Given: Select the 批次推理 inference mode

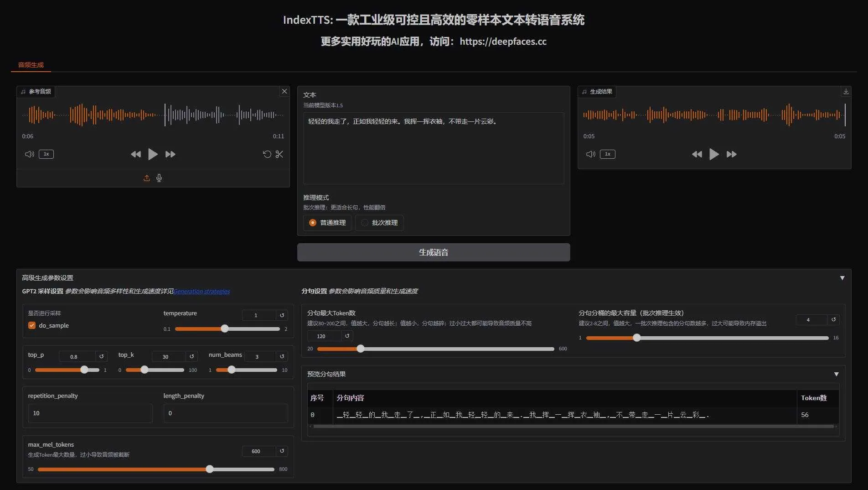Looking at the screenshot, I should (x=365, y=223).
